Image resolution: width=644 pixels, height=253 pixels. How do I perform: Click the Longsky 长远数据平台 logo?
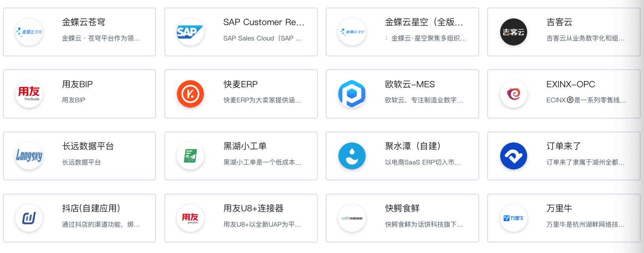(29, 156)
